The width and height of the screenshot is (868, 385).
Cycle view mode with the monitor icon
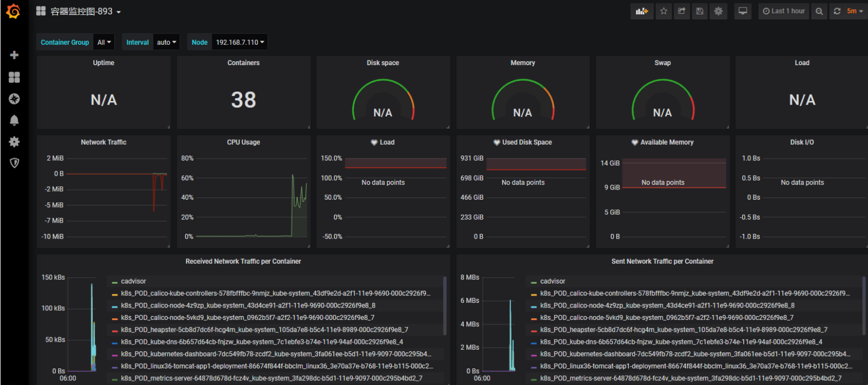point(743,11)
